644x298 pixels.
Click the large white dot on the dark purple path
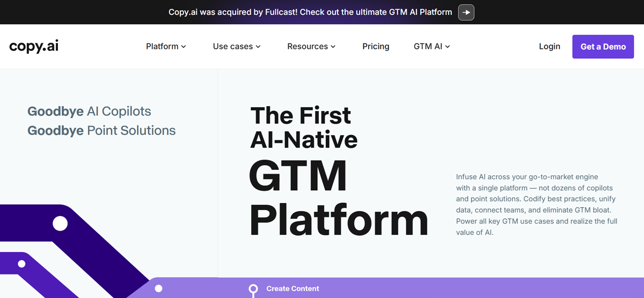(x=60, y=223)
